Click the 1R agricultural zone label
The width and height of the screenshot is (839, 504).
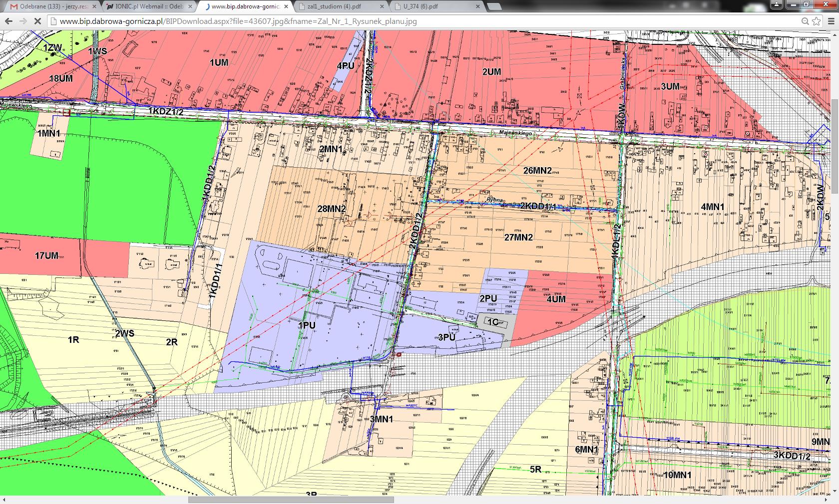[x=73, y=340]
